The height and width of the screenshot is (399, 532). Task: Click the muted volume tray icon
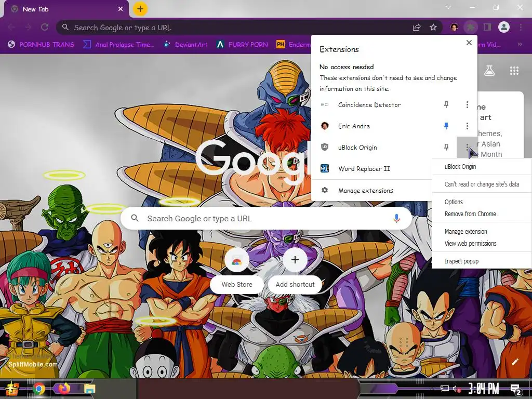coord(457,389)
